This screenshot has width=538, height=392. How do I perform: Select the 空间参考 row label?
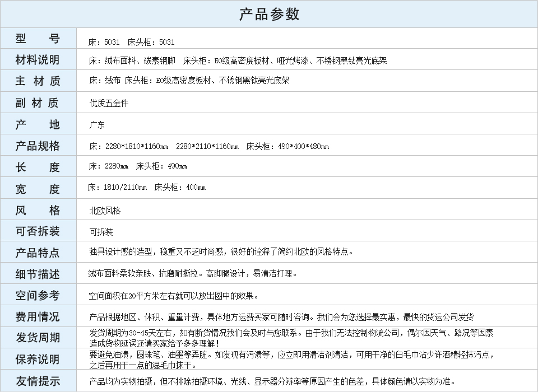pyautogui.click(x=38, y=295)
